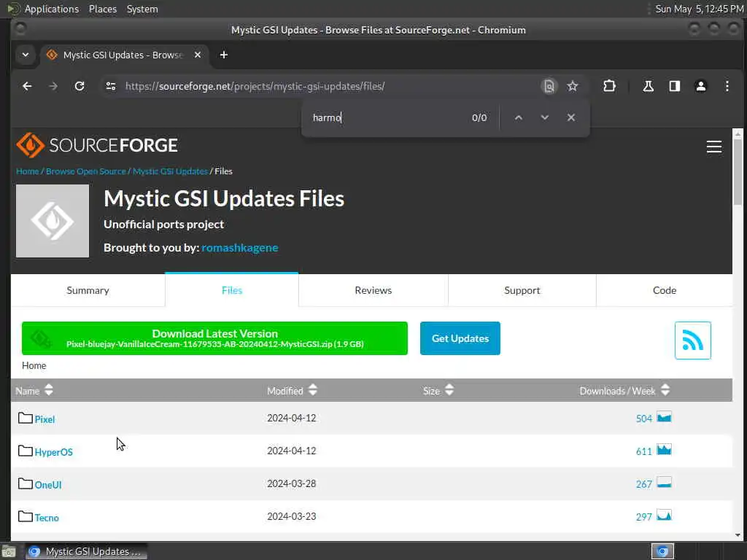This screenshot has height=560, width=747.
Task: Open the OneUI folder link
Action: tap(48, 485)
